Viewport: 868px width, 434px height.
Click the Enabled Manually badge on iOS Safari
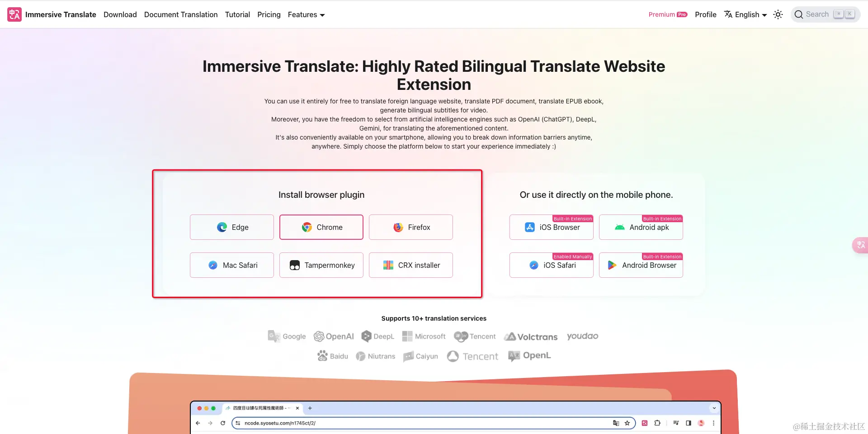573,257
